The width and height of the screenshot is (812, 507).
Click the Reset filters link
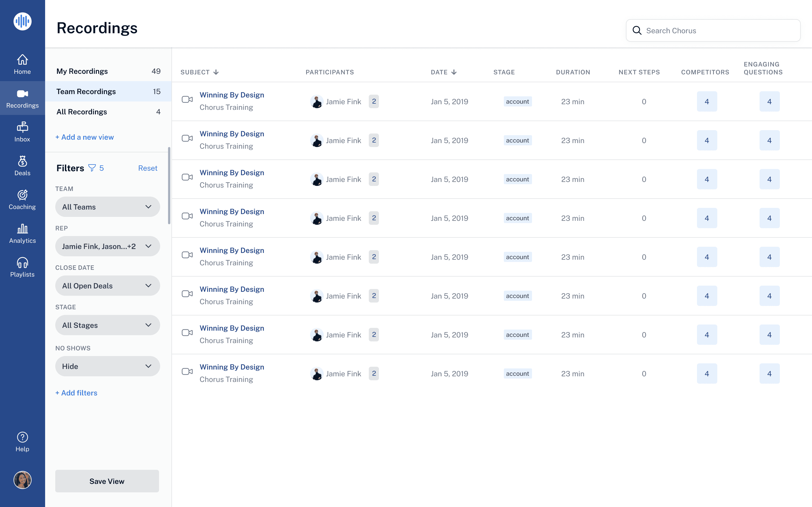pyautogui.click(x=148, y=168)
